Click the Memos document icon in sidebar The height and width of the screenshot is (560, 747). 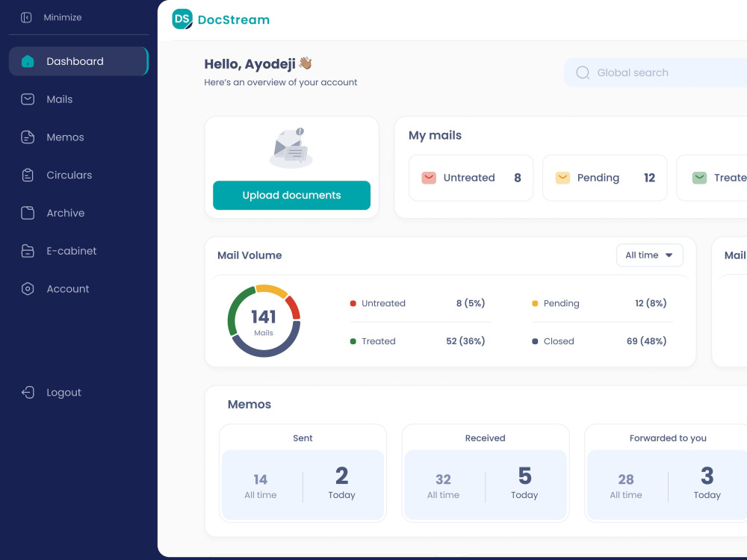[x=28, y=137]
